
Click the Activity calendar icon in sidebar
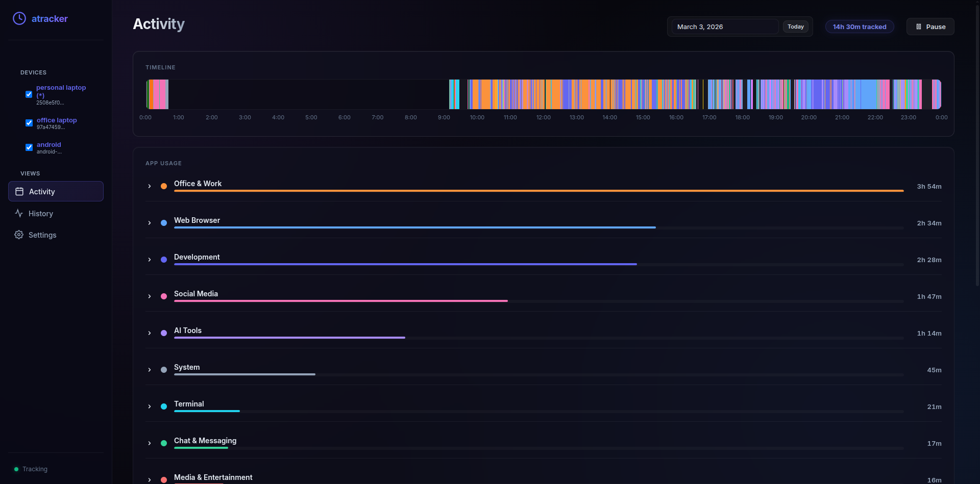point(19,192)
